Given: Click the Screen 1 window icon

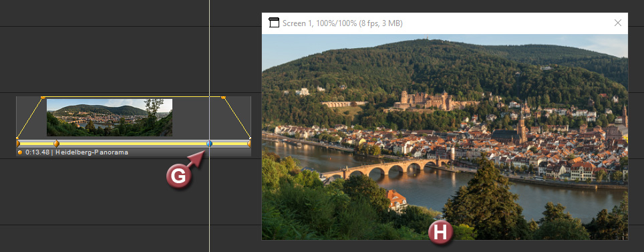Looking at the screenshot, I should coord(273,23).
